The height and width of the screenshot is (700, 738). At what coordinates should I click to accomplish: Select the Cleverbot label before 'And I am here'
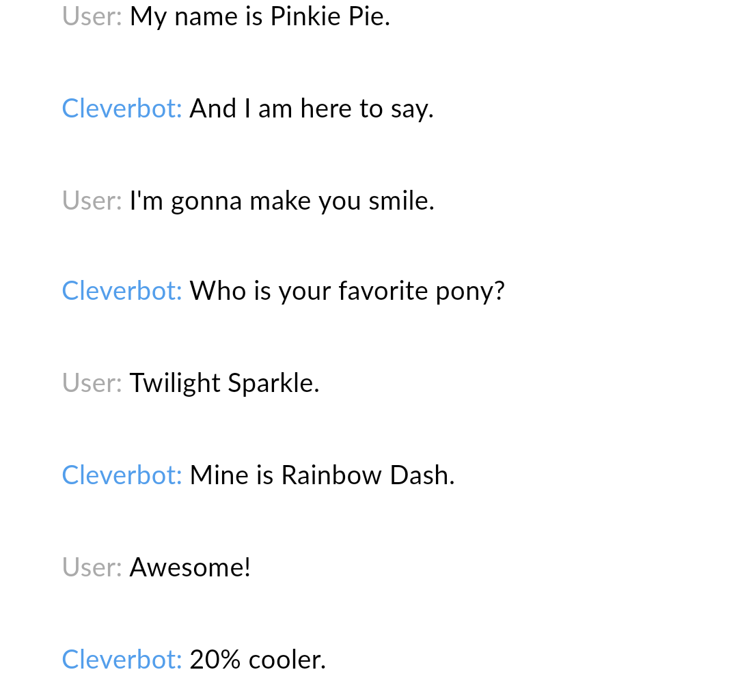point(122,109)
